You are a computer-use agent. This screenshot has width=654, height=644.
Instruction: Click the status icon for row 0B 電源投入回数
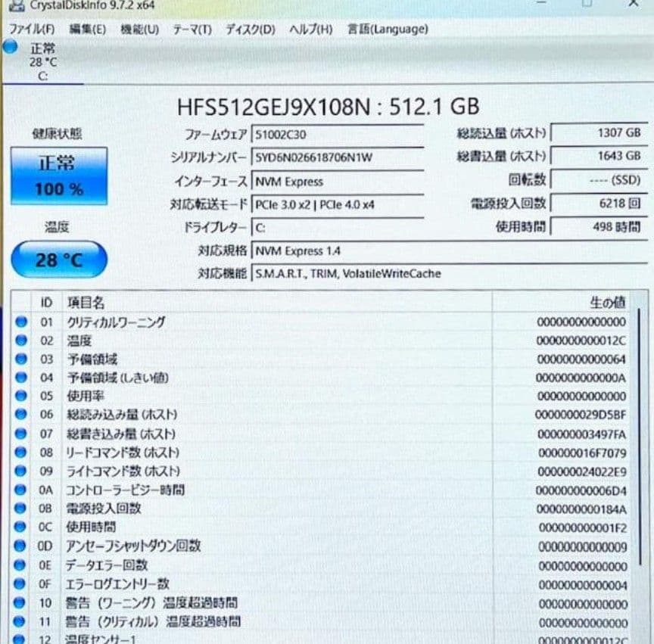(20, 508)
